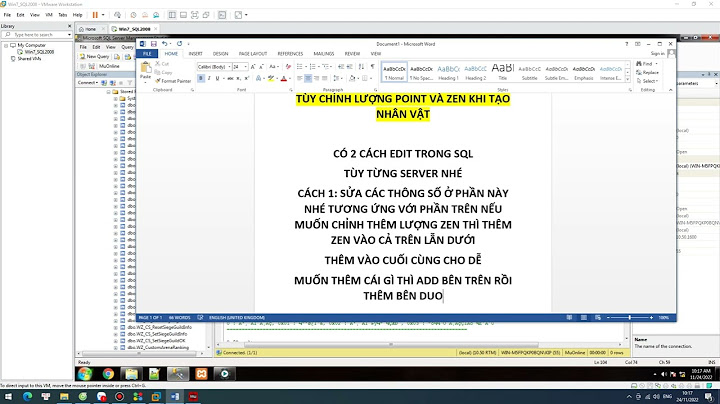Toggle Strikethrough formatting in Word
The width and height of the screenshot is (720, 404).
[230, 79]
